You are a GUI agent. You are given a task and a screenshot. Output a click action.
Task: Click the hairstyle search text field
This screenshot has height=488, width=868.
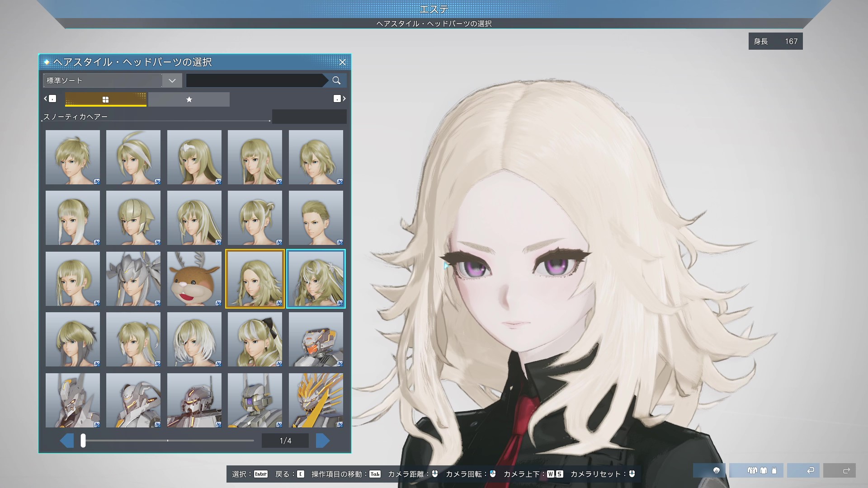254,80
